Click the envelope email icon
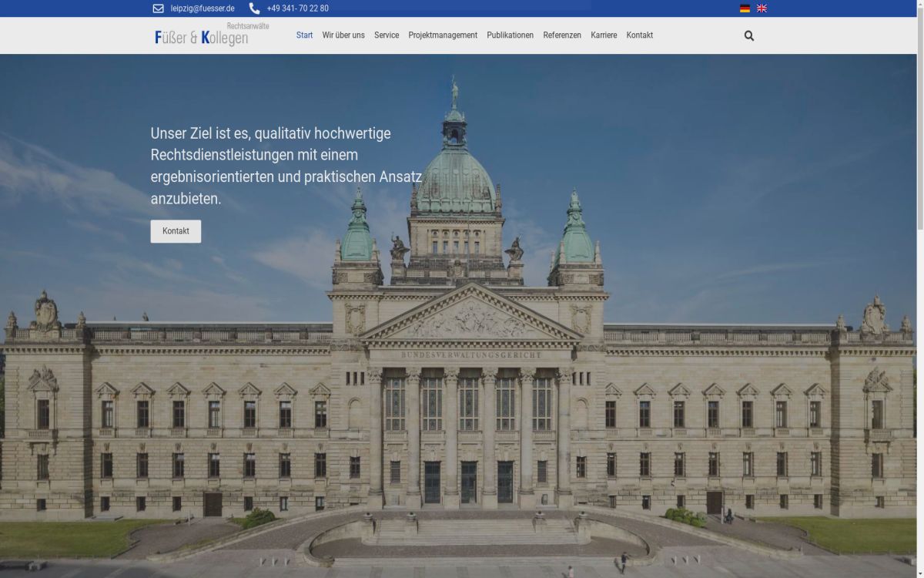Image resolution: width=924 pixels, height=578 pixels. click(158, 8)
